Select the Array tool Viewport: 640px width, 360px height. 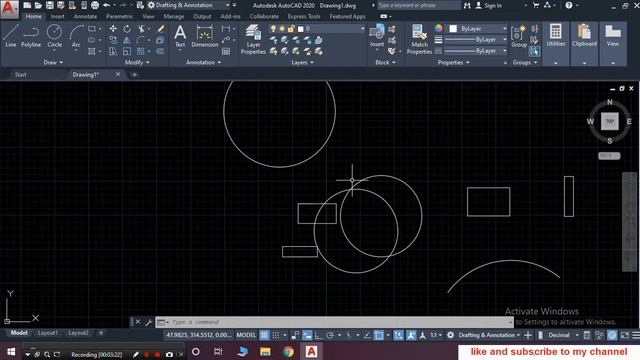tap(141, 51)
